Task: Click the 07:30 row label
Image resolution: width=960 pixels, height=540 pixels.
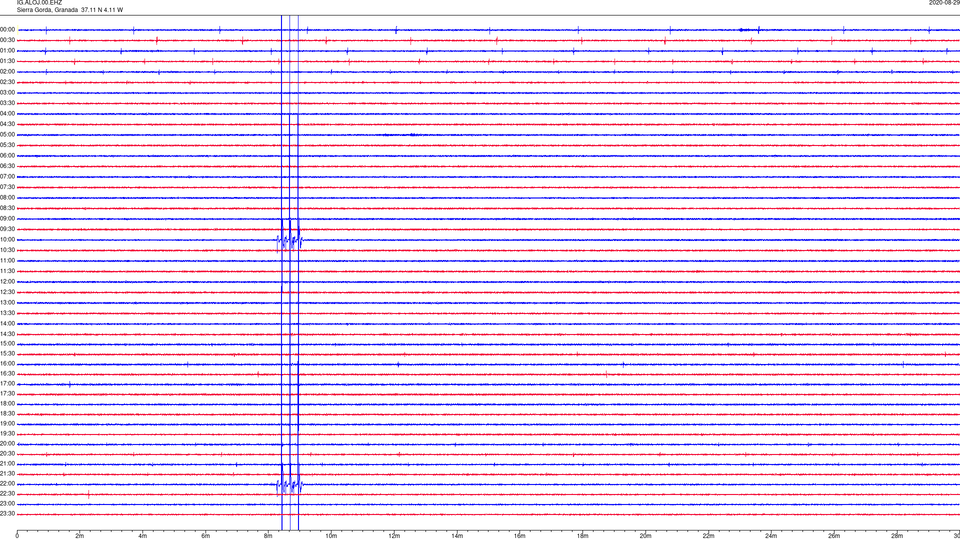Action: click(7, 187)
